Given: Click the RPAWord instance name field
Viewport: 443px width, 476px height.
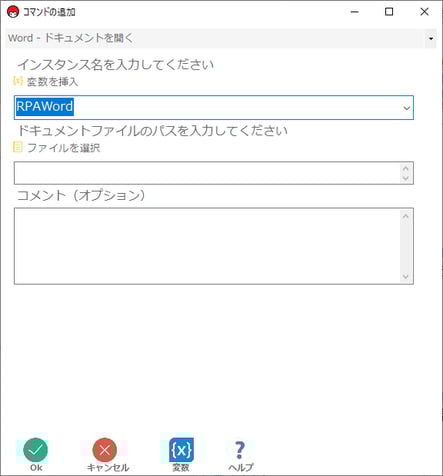Looking at the screenshot, I should 214,108.
